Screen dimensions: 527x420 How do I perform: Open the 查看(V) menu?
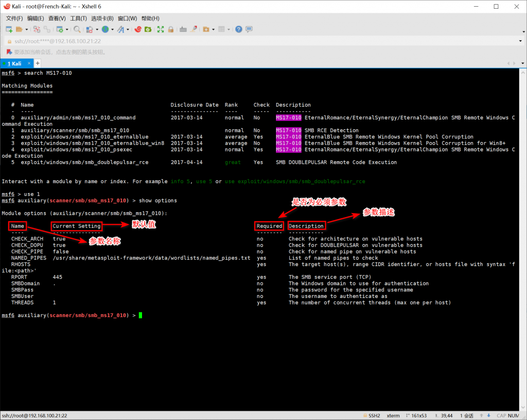(57, 19)
